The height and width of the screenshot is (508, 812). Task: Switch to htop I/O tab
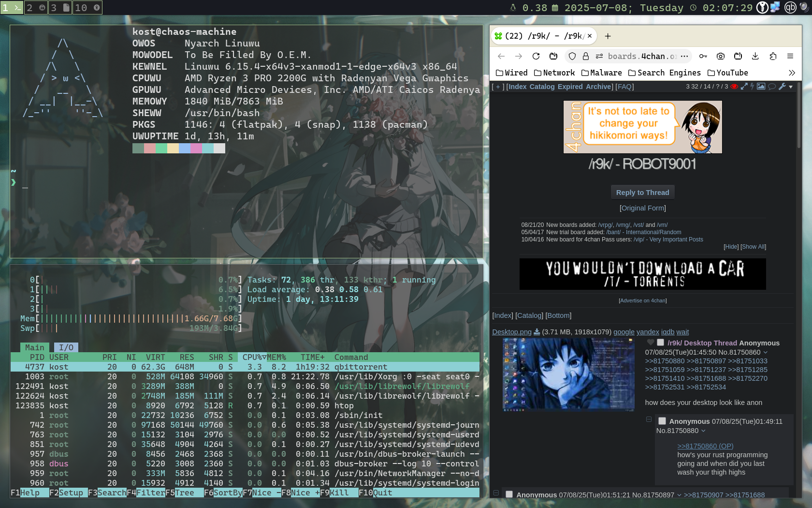66,347
